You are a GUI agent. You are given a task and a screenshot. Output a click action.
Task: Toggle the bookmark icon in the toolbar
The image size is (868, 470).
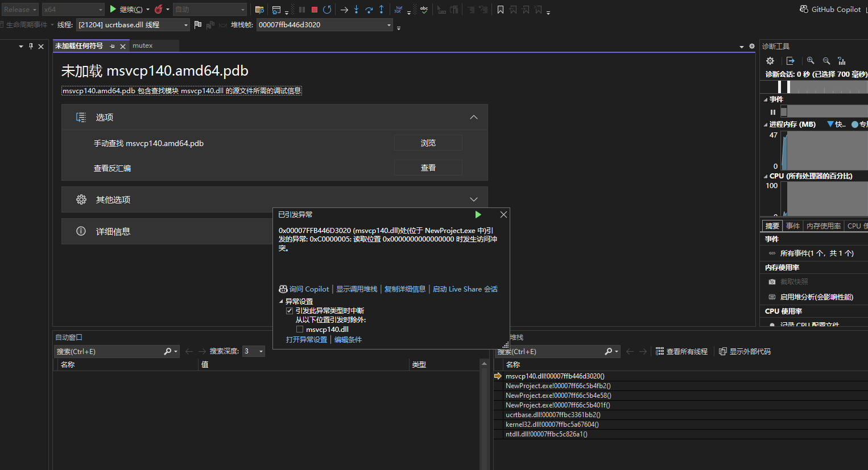501,10
